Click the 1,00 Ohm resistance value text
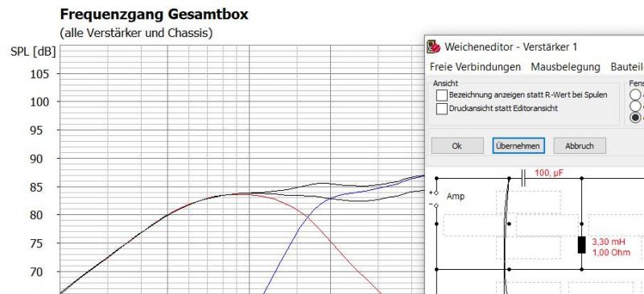644x294 pixels. [611, 252]
